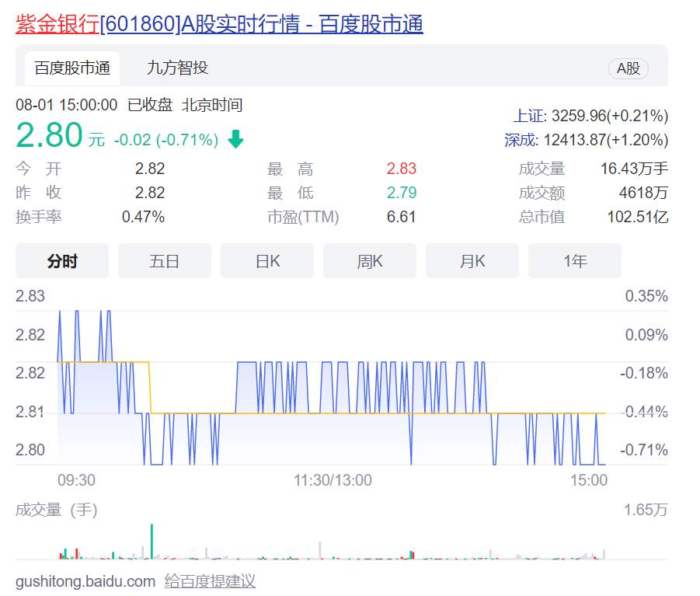Click the green down arrow price indicator
The height and width of the screenshot is (596, 700).
(235, 140)
